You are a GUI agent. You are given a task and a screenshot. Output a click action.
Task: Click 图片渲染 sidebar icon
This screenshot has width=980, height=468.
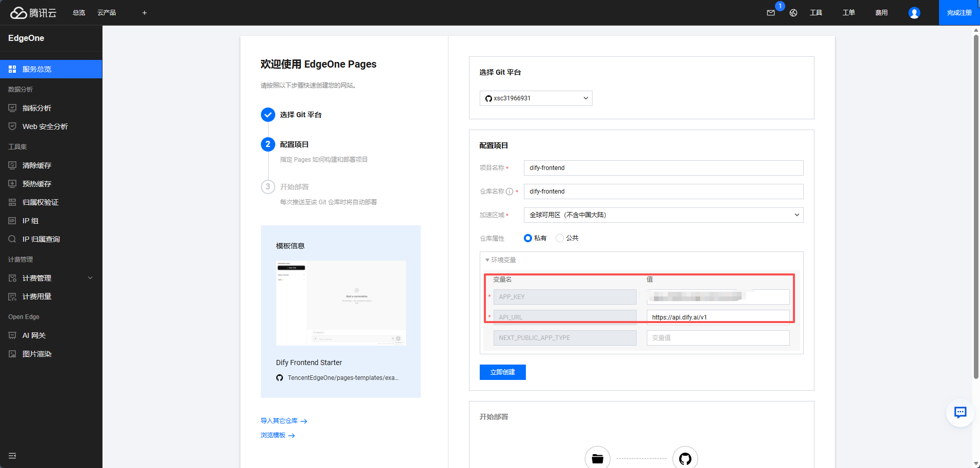[x=12, y=354]
